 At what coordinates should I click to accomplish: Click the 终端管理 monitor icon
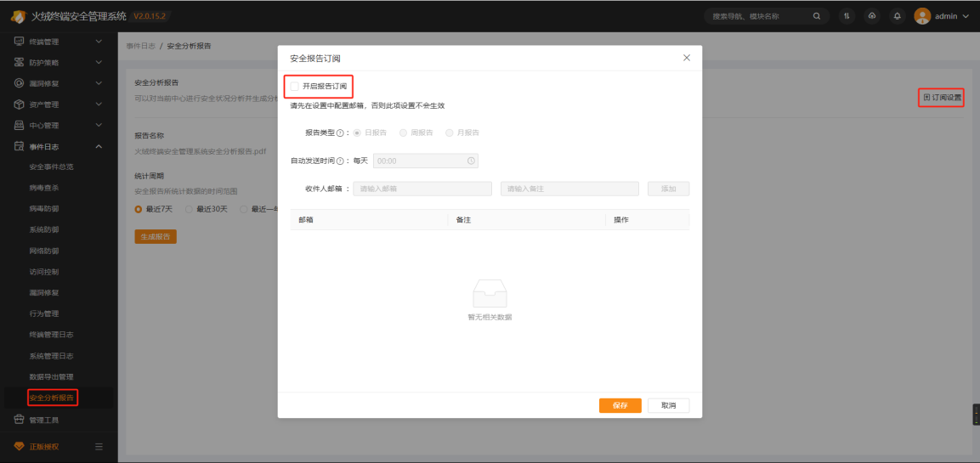coord(19,42)
